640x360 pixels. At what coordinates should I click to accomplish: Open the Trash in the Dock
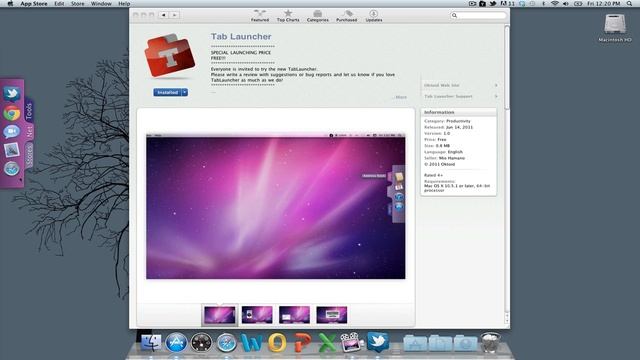[x=490, y=342]
